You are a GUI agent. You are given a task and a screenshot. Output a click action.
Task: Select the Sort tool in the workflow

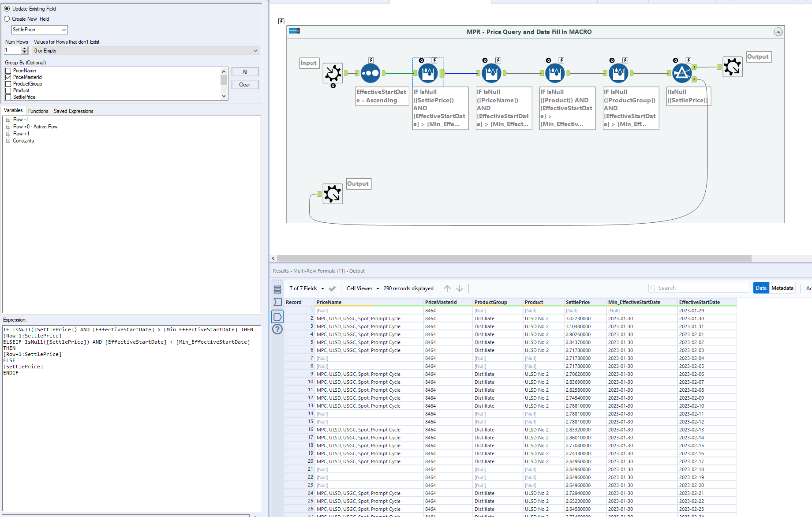(x=370, y=73)
